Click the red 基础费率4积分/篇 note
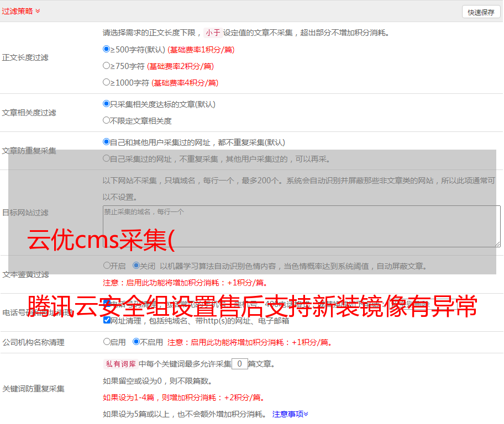 (x=185, y=83)
